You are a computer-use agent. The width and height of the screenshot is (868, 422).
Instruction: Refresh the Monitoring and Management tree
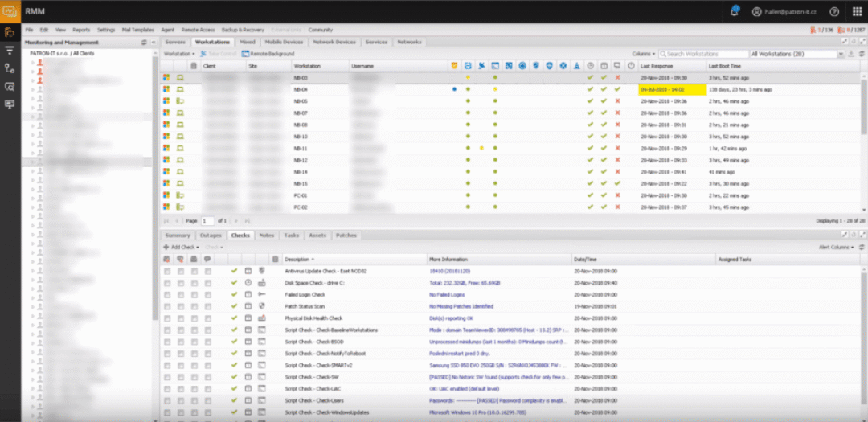pos(143,42)
